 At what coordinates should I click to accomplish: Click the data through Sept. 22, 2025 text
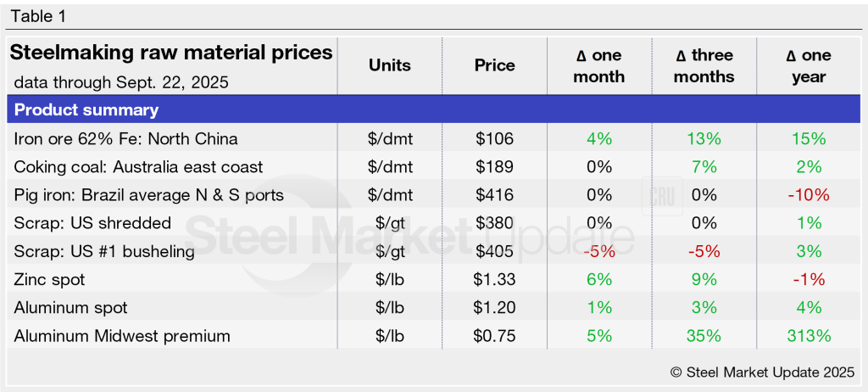pyautogui.click(x=121, y=83)
